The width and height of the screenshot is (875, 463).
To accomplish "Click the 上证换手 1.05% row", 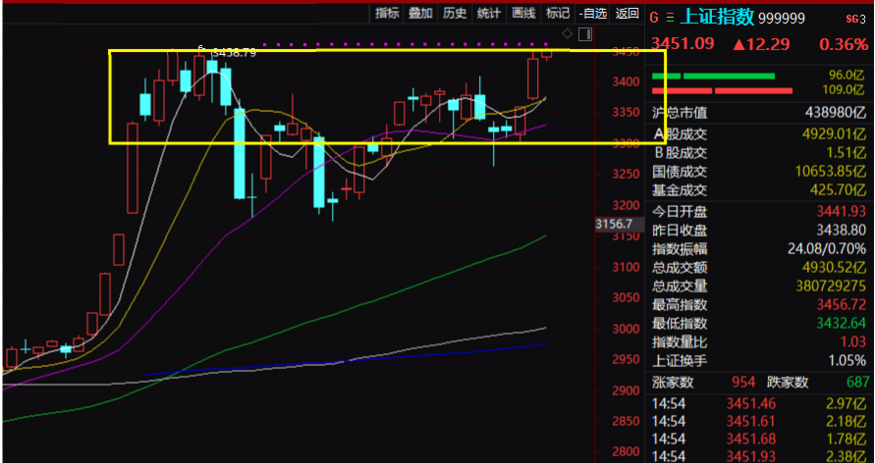I will (x=759, y=360).
